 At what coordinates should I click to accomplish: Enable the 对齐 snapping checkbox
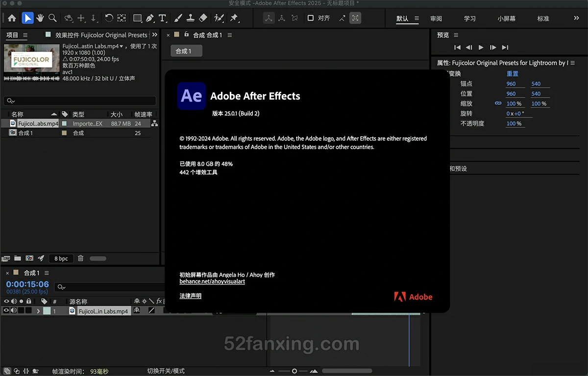point(310,18)
